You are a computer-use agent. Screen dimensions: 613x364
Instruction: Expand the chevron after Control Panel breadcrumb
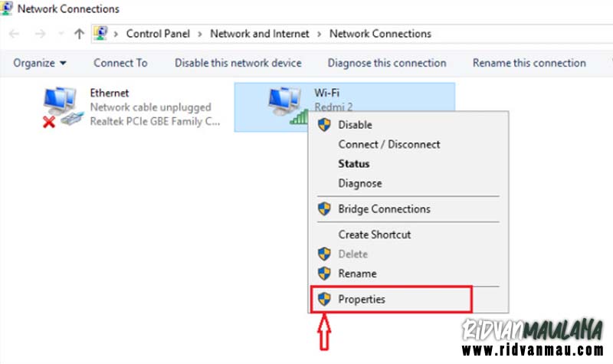(x=199, y=34)
